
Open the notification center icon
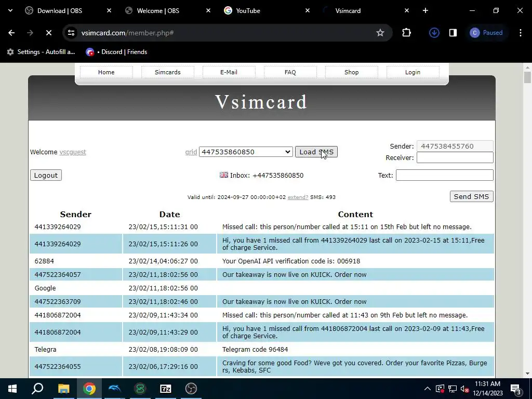(516, 389)
